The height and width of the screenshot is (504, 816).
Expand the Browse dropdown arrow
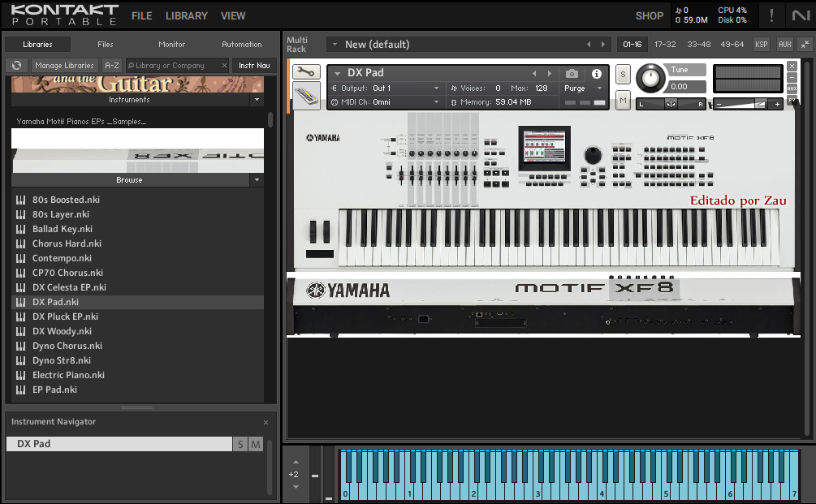[x=257, y=180]
